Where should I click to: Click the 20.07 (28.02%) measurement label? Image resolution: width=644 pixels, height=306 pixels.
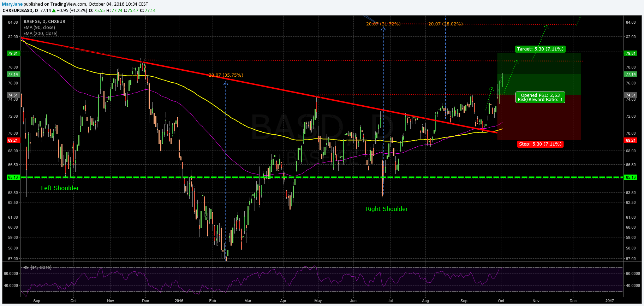(x=446, y=24)
